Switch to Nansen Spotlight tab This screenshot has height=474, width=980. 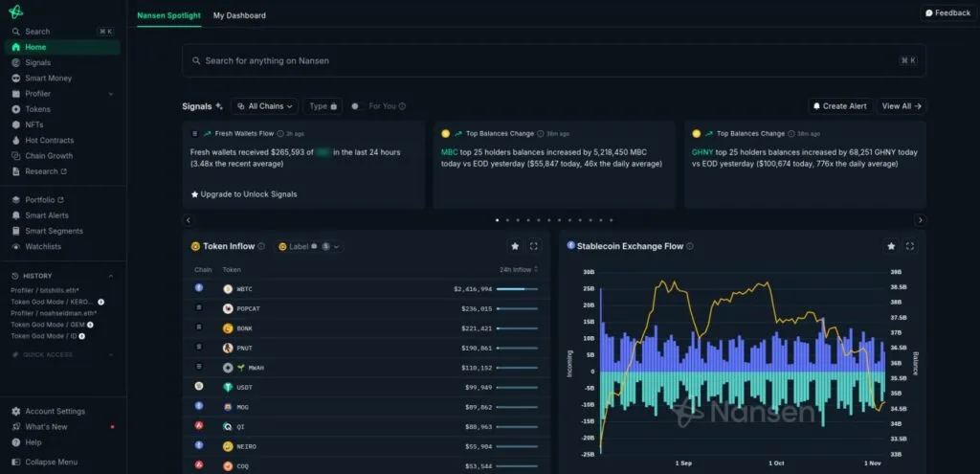point(168,15)
